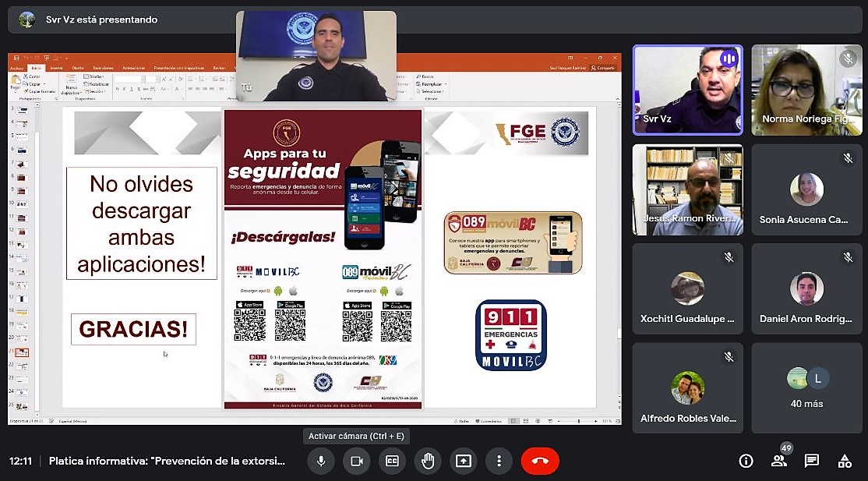Click the Buscar button in the ribbon
The image size is (868, 481).
(x=428, y=76)
